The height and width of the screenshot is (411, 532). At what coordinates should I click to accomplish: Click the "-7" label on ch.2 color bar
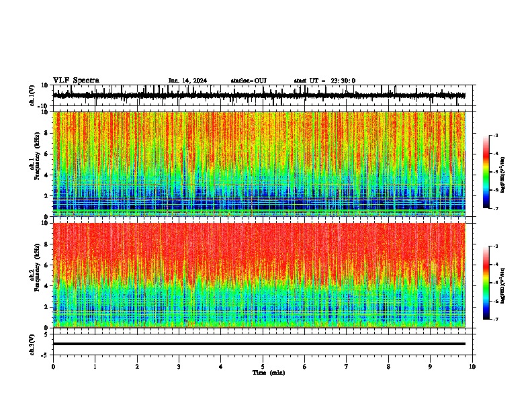495,319
